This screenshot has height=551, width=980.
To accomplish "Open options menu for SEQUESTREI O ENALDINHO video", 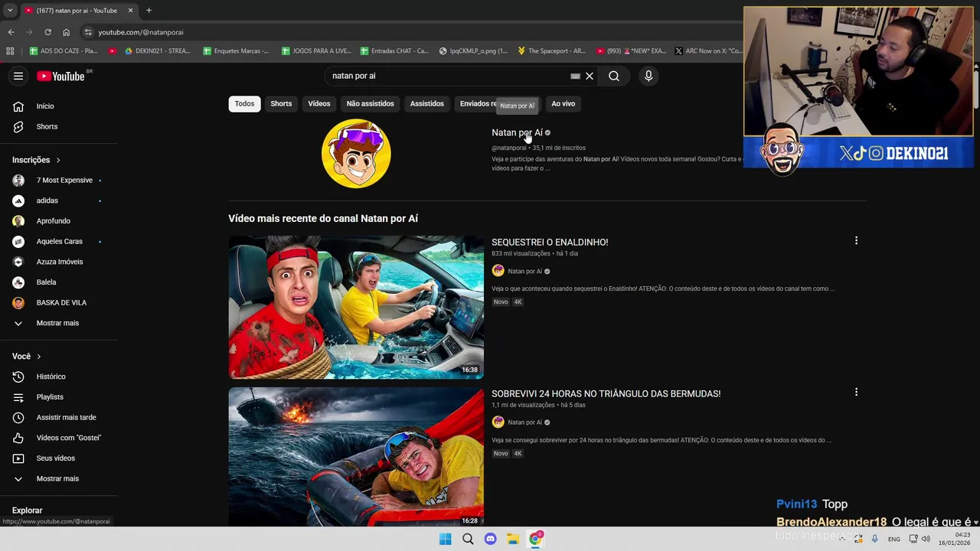I will pos(856,241).
